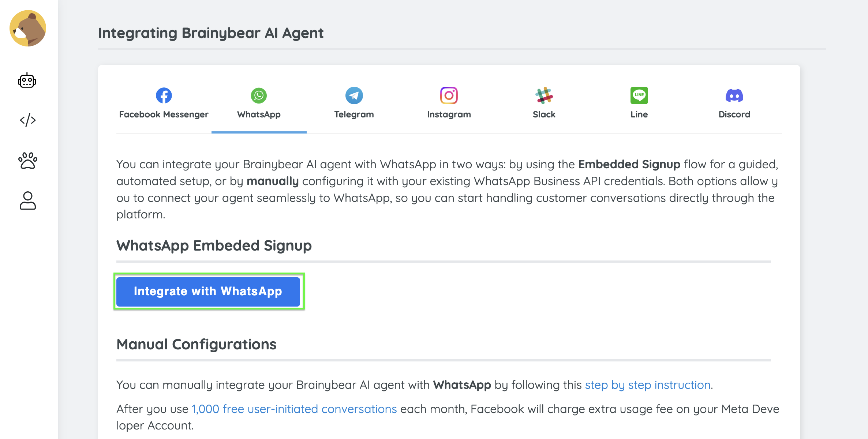
Task: Click the green Line chat icon
Action: point(639,95)
